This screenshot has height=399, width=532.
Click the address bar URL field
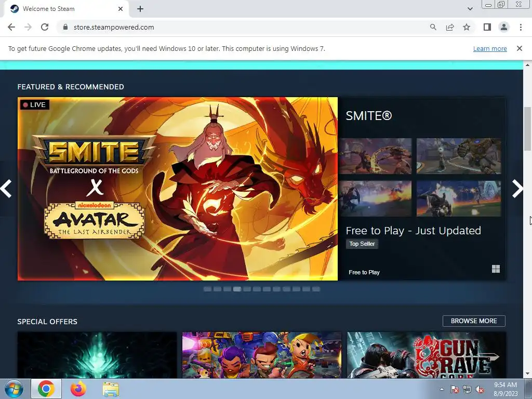coord(244,27)
